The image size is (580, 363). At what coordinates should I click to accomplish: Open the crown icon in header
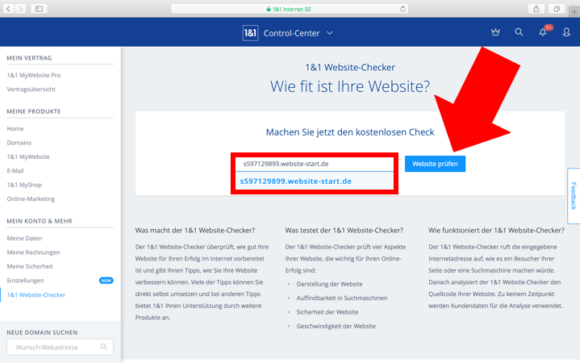coord(495,33)
